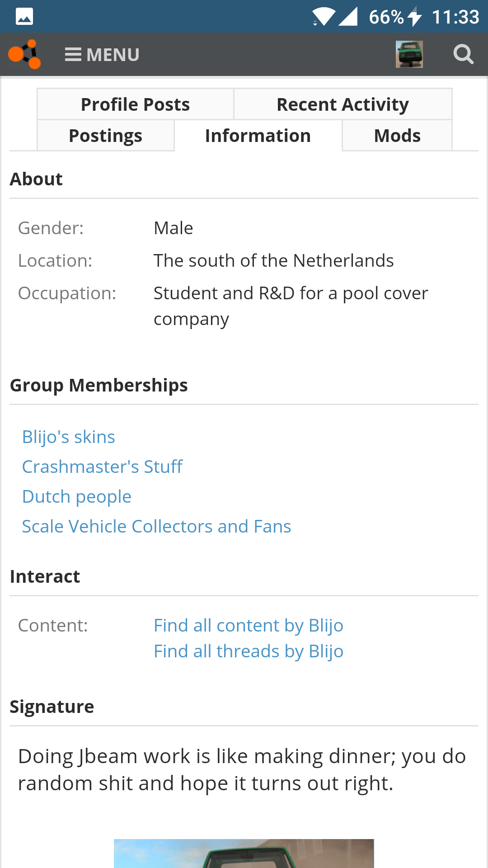Open the Blijo's skins group link

[x=69, y=437]
